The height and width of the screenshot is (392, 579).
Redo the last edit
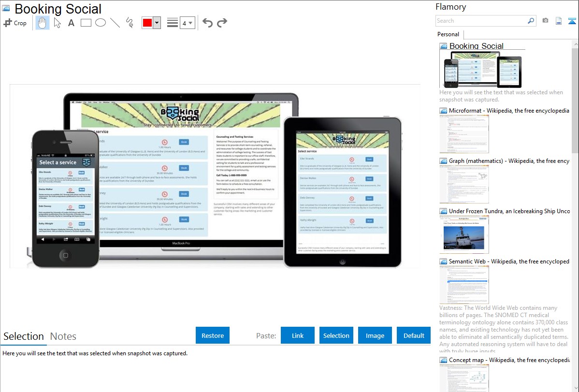click(x=222, y=23)
